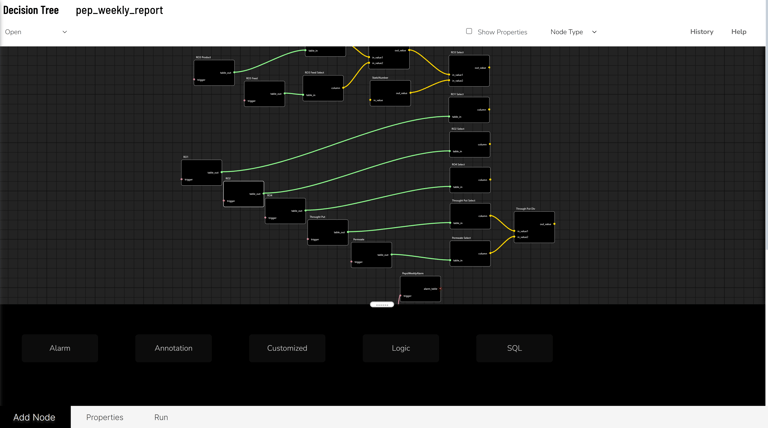768x428 pixels.
Task: Click table_out port on RO2 source node
Action: (x=264, y=194)
